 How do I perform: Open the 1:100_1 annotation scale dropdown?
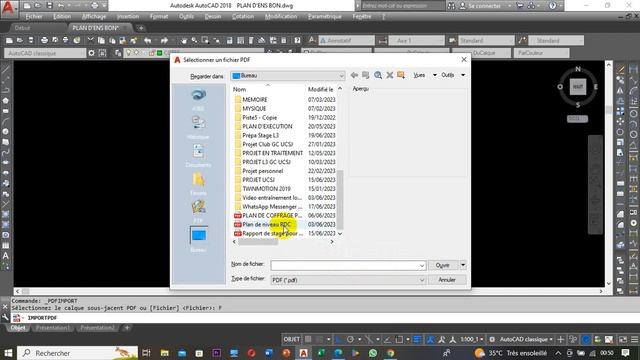(471, 340)
